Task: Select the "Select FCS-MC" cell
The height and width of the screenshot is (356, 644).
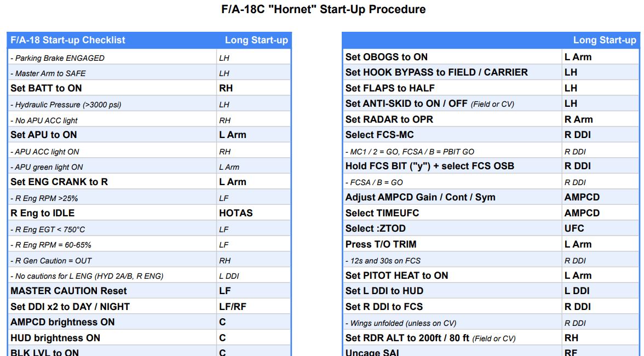Action: 380,135
